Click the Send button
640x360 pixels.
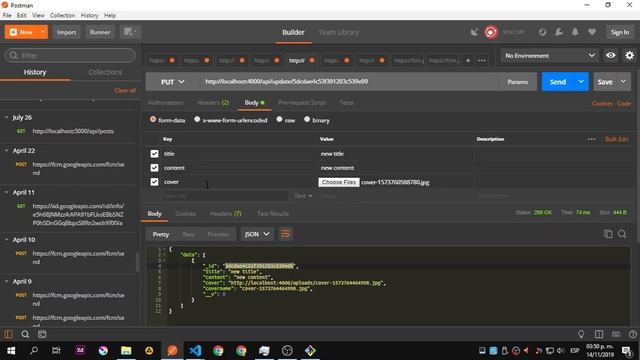point(558,82)
